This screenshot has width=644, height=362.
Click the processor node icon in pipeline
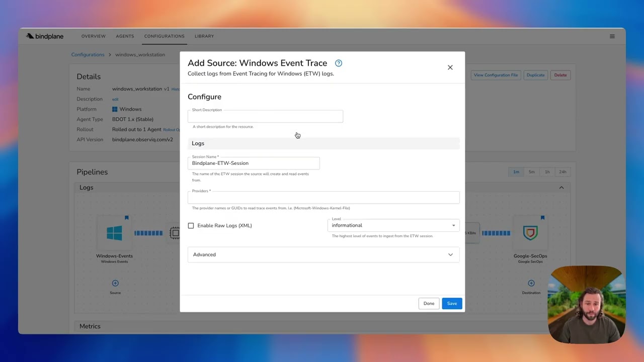[x=175, y=233]
